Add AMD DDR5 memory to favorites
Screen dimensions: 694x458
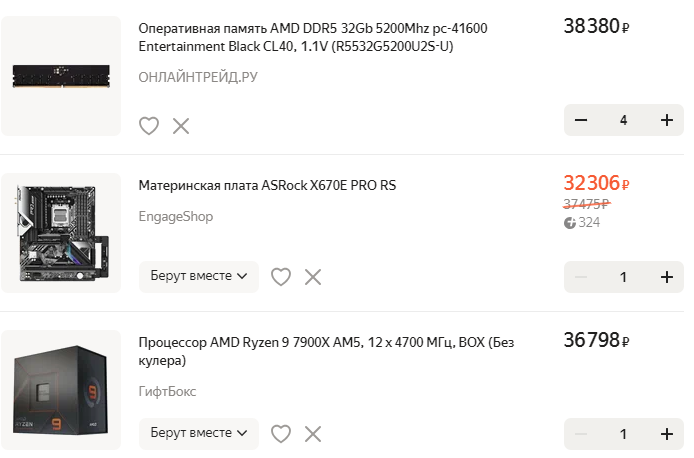149,126
